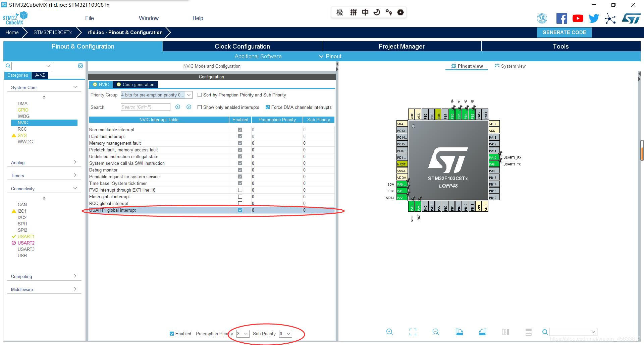
Task: Click the ST community network icon
Action: pos(610,18)
